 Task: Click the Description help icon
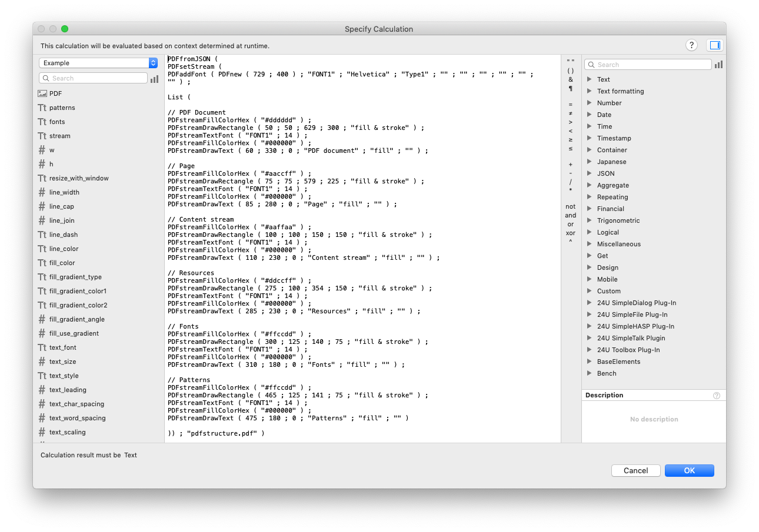pyautogui.click(x=717, y=396)
